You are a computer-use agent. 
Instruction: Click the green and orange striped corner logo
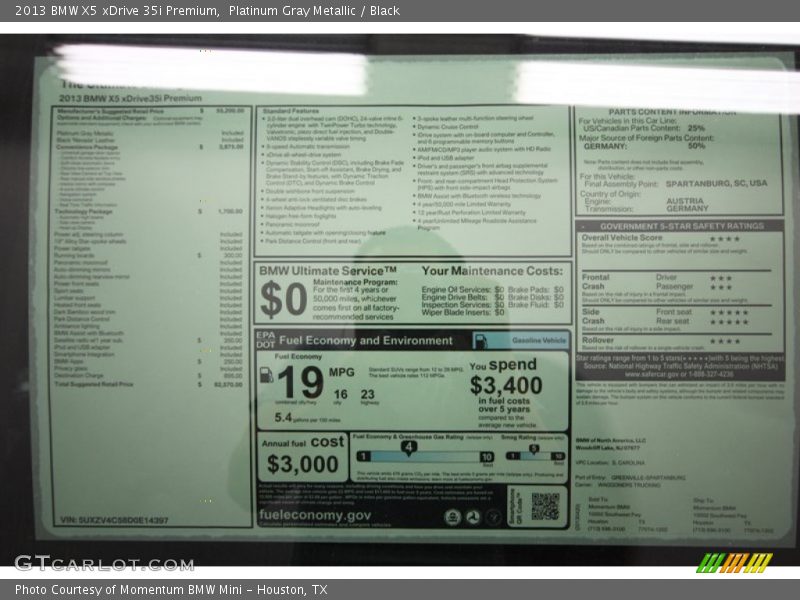[x=734, y=562]
